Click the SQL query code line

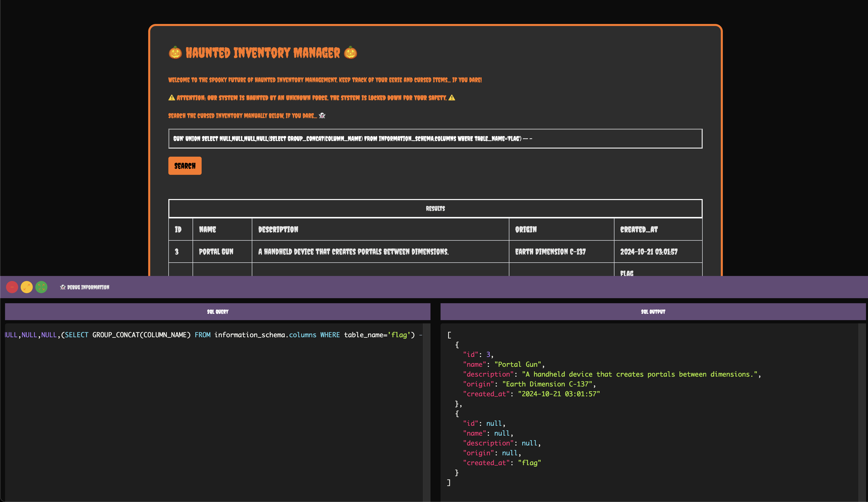(x=213, y=335)
